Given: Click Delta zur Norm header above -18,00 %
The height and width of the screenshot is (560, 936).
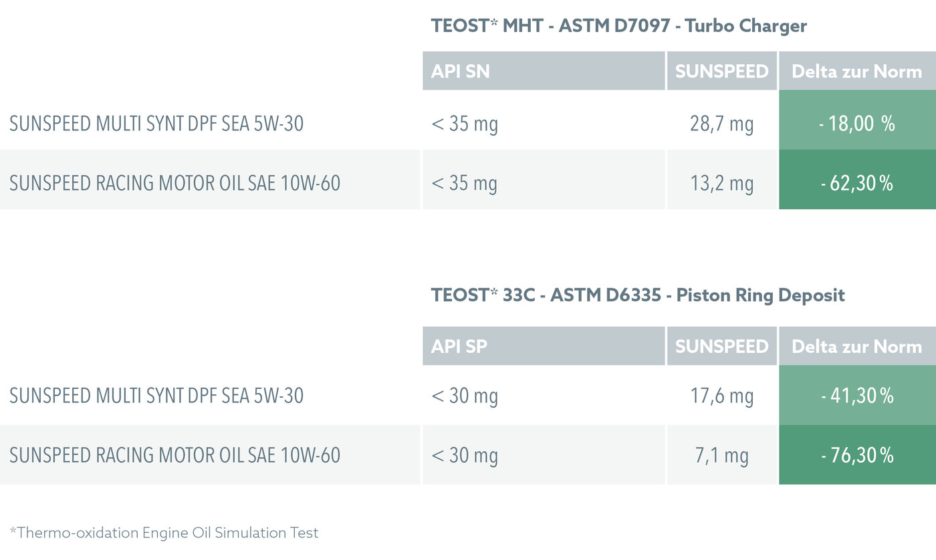Looking at the screenshot, I should 856,71.
